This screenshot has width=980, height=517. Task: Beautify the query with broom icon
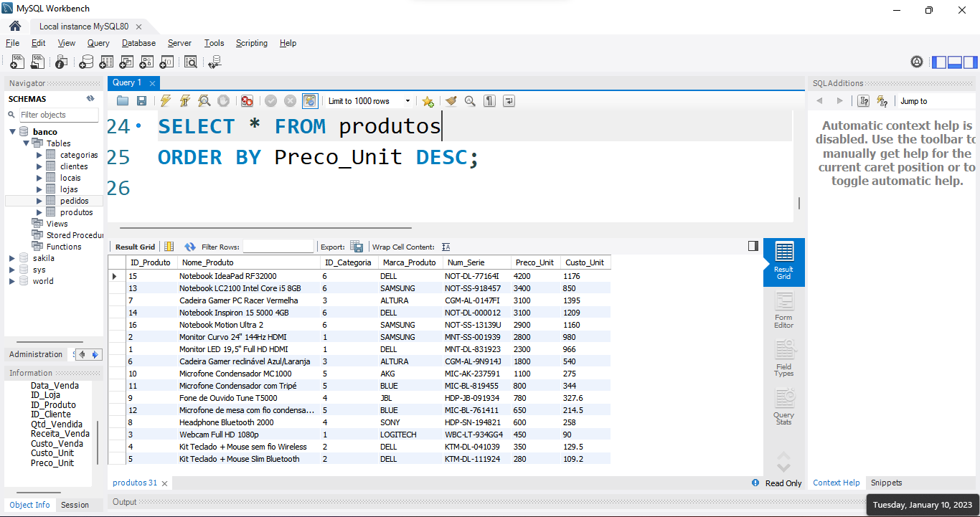[451, 101]
